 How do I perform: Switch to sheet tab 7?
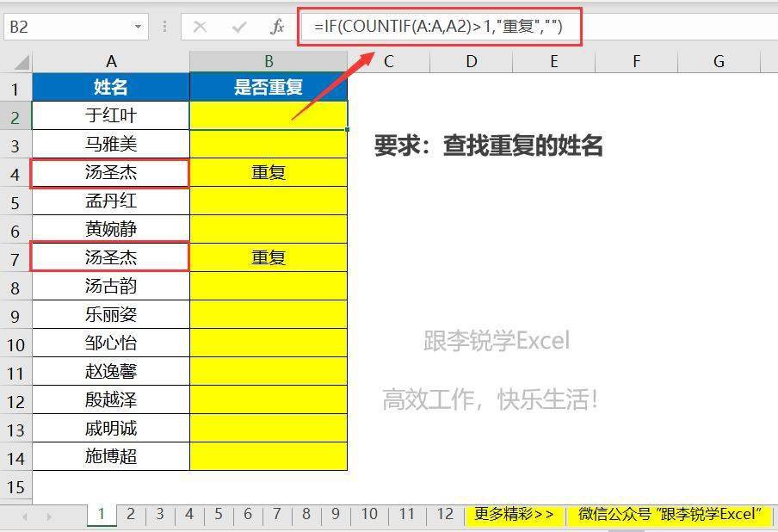277,514
